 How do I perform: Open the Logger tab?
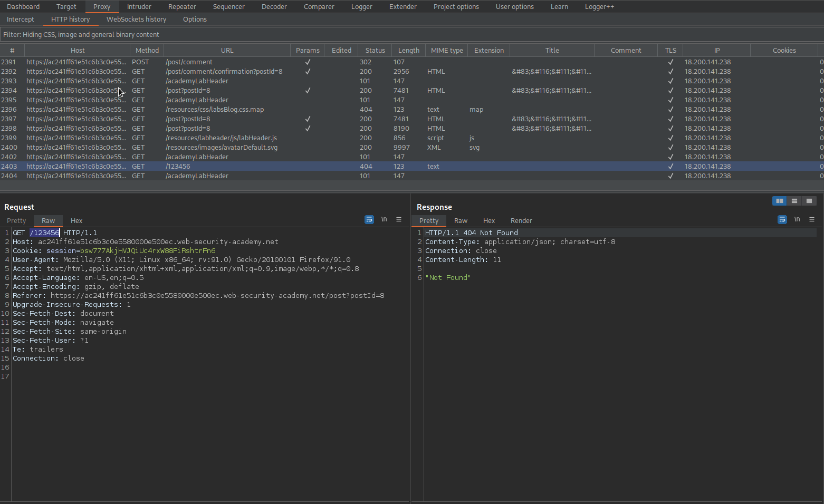pos(362,6)
